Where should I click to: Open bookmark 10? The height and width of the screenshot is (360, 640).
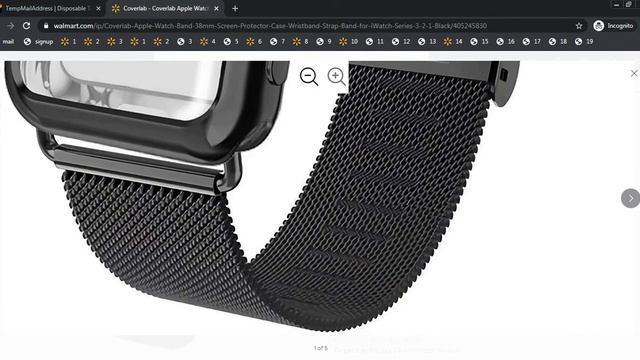pos(349,41)
